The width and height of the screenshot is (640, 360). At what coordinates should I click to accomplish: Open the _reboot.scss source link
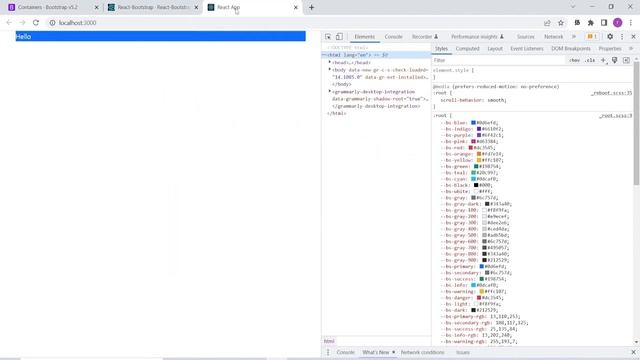(x=611, y=93)
